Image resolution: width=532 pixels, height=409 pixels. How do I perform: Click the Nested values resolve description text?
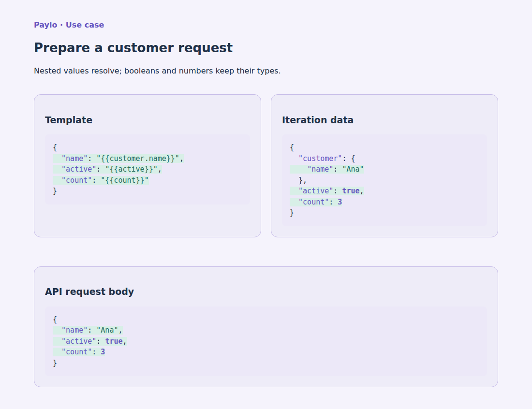(157, 71)
